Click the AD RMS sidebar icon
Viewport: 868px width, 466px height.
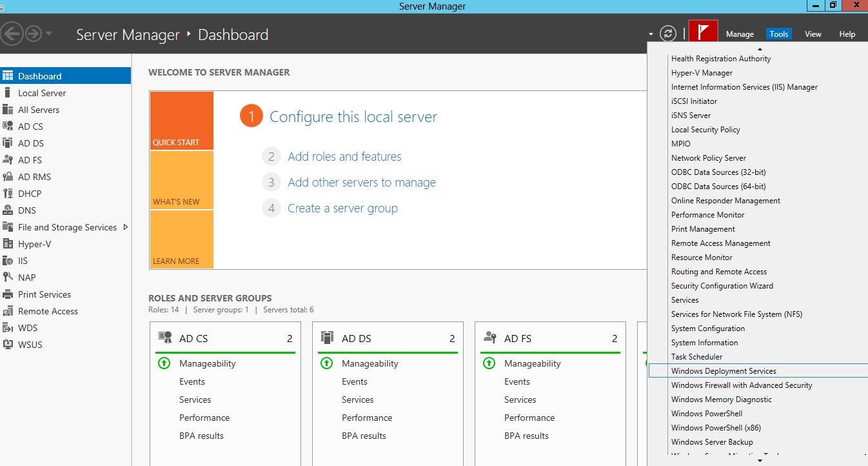[8, 177]
